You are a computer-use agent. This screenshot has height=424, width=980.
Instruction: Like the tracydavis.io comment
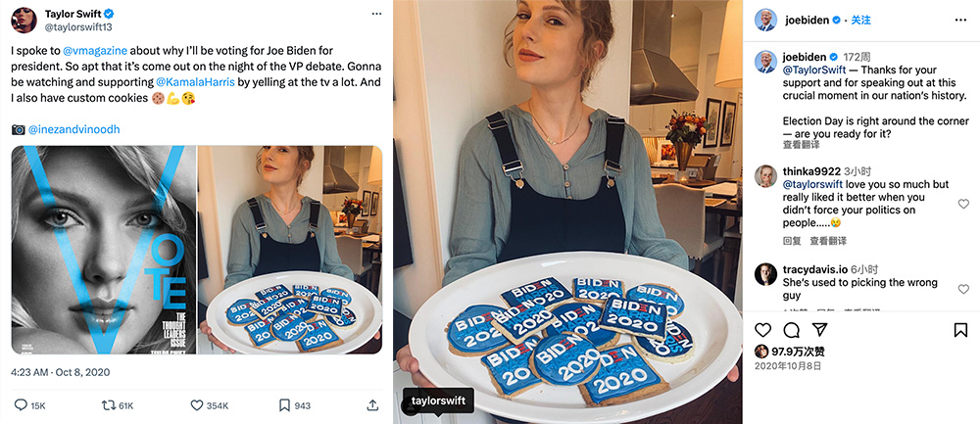(962, 283)
